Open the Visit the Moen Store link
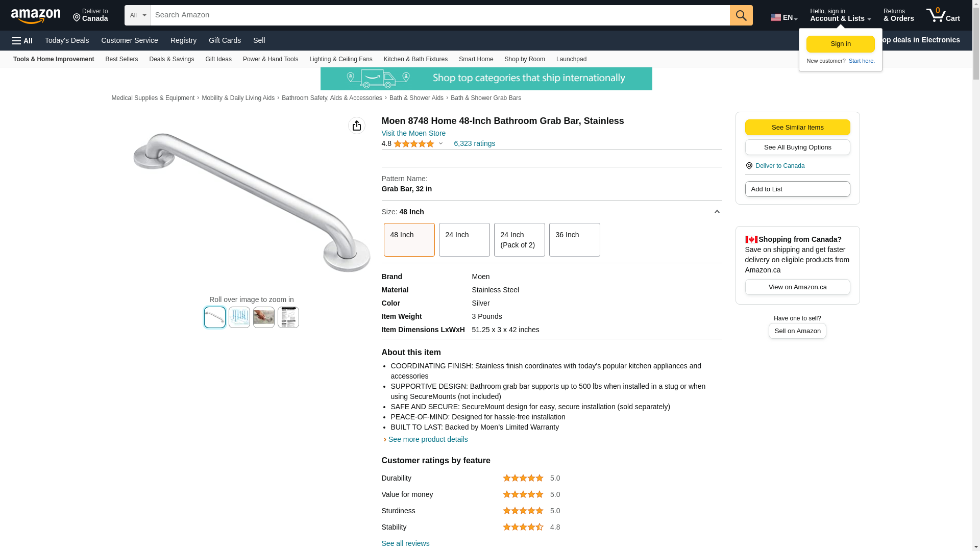980x551 pixels. pyautogui.click(x=413, y=133)
